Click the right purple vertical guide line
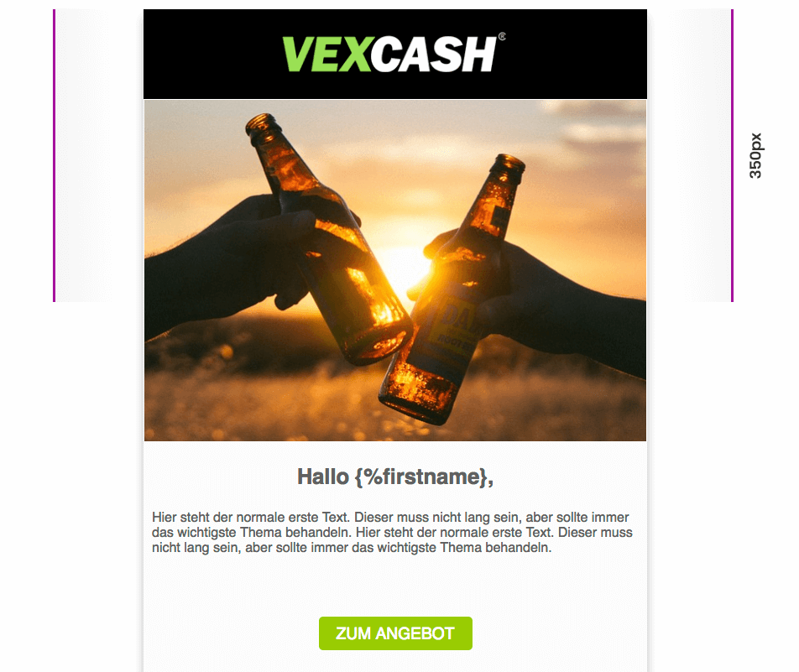The width and height of the screenshot is (799, 672). coord(732,155)
